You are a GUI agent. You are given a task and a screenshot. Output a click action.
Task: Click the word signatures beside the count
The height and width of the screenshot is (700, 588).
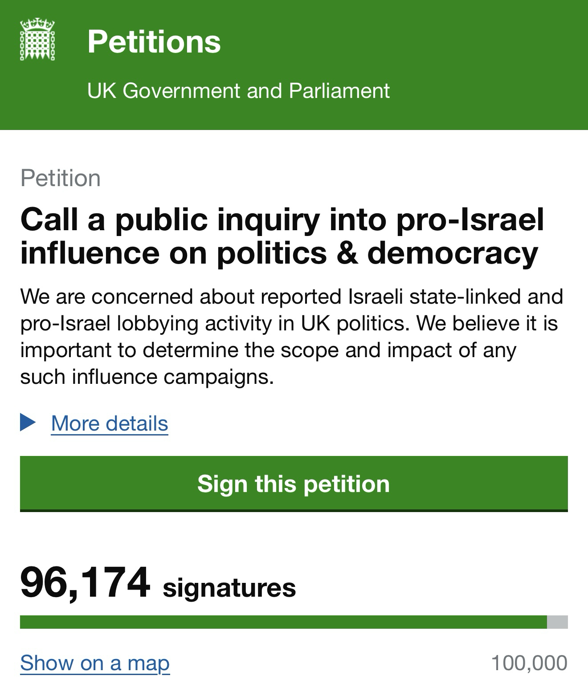click(229, 587)
